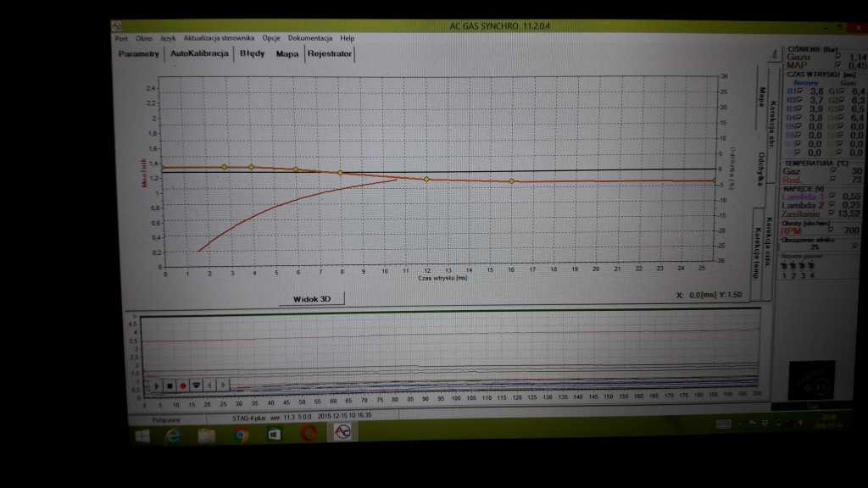Switch to the AutoKalibracja tab
The image size is (868, 488).
[x=199, y=53]
